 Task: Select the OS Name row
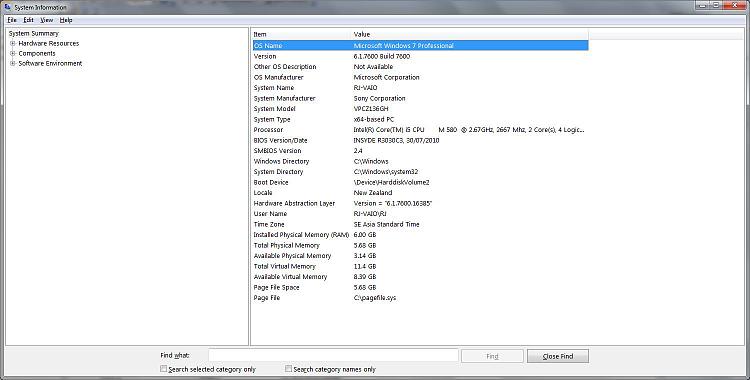click(420, 45)
